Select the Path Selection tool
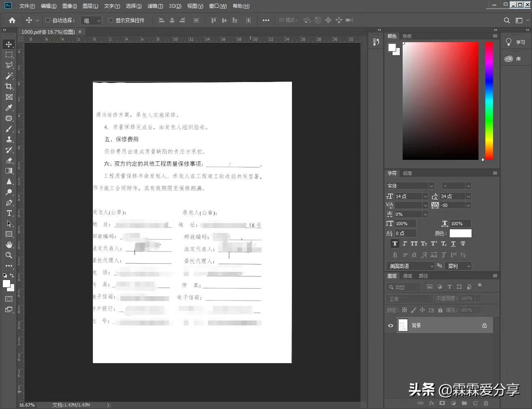This screenshot has width=532, height=409. [9, 224]
